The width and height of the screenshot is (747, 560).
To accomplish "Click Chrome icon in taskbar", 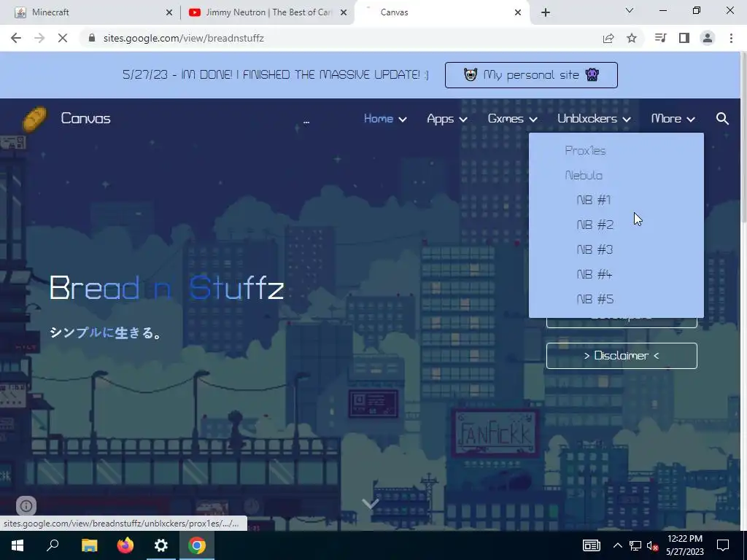I will tap(197, 545).
